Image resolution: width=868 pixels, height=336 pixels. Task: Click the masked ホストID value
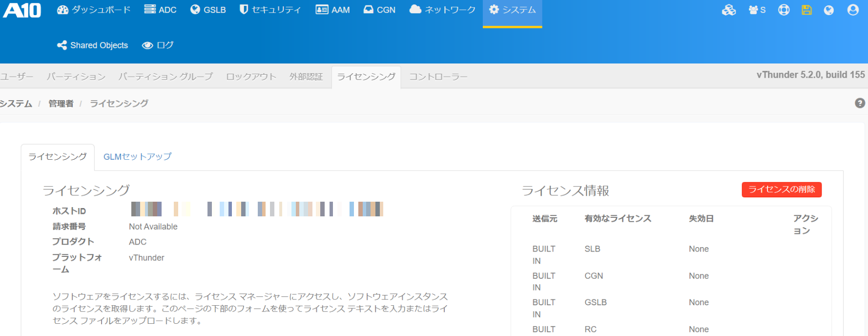257,209
